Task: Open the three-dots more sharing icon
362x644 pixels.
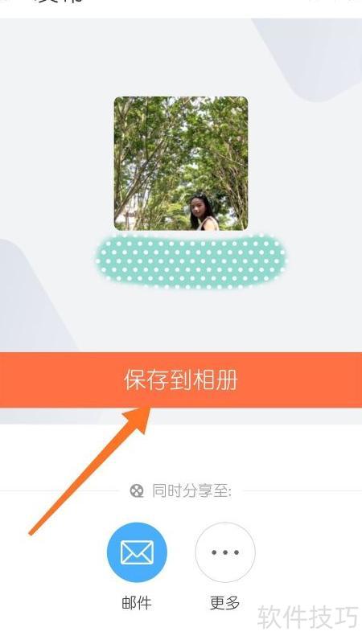Action: 225,552
